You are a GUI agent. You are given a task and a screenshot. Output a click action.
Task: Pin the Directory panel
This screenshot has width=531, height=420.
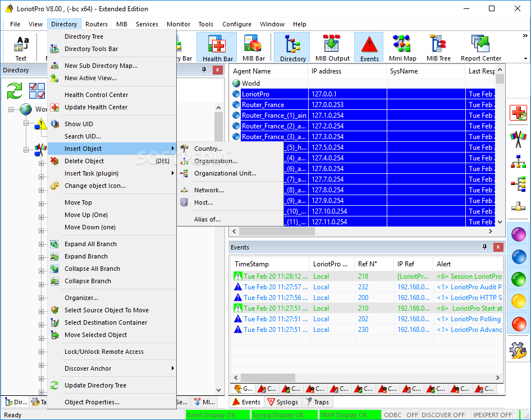click(204, 70)
